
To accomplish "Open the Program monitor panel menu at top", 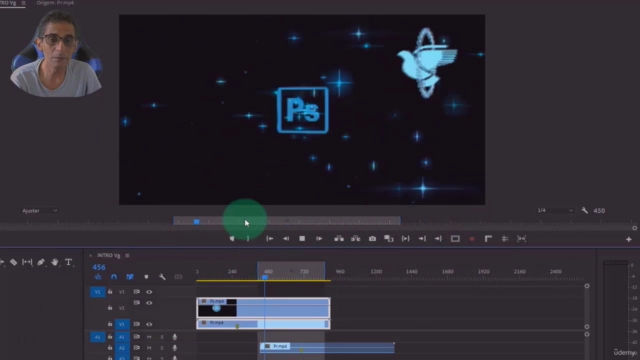I will [23, 3].
